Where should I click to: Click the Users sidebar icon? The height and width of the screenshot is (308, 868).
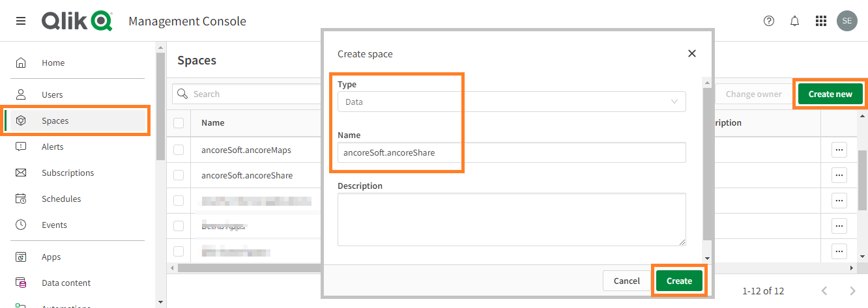click(x=21, y=94)
